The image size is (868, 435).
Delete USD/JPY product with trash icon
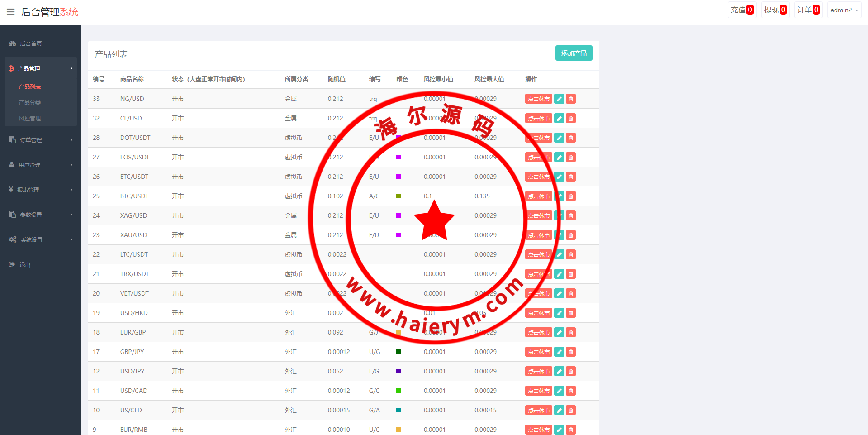(571, 371)
